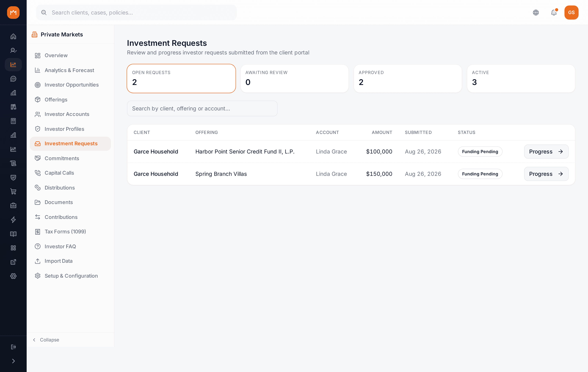
Task: Click the globe language icon
Action: tap(536, 13)
